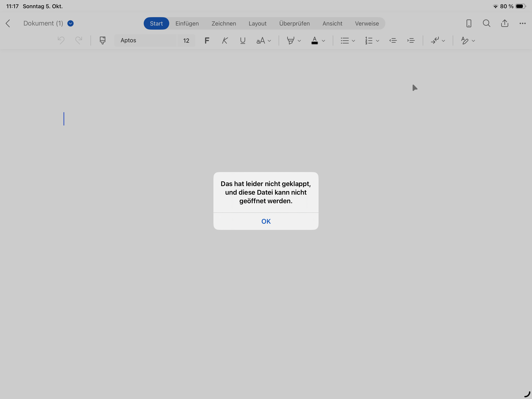Change the font size value 12
Viewport: 532px width, 399px height.
[x=186, y=41]
